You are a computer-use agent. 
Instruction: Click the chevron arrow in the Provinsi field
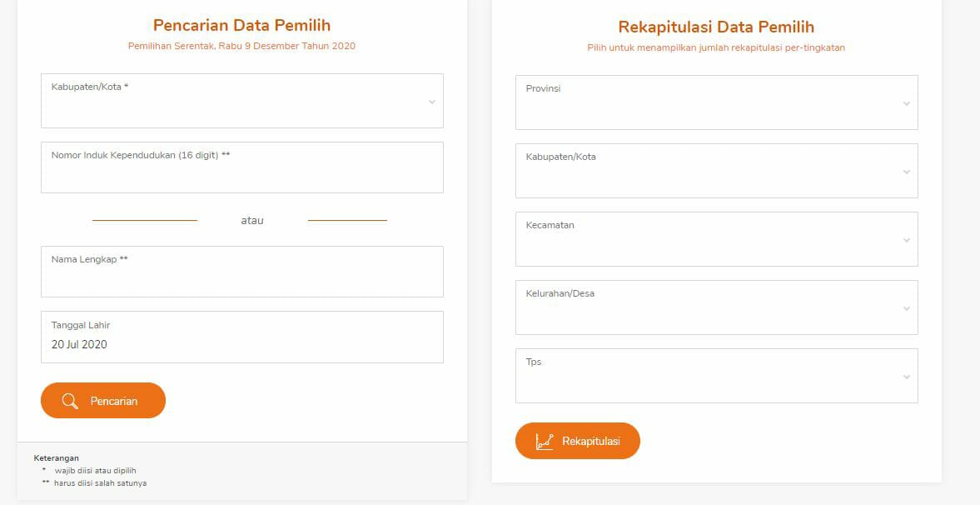tap(906, 104)
